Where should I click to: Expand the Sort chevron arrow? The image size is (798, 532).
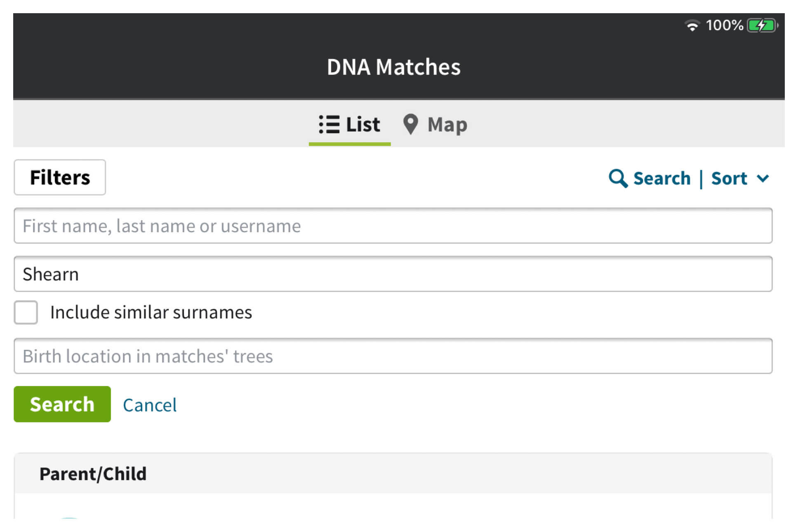[x=763, y=179]
